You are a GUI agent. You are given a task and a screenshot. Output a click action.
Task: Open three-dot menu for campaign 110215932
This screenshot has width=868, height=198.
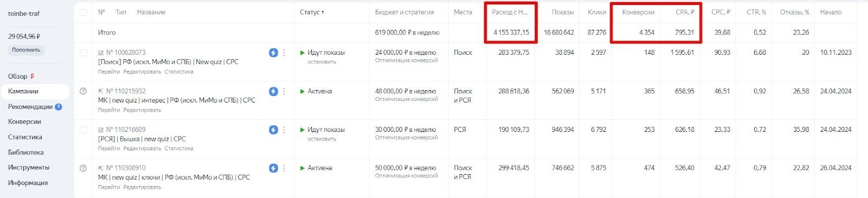(284, 92)
